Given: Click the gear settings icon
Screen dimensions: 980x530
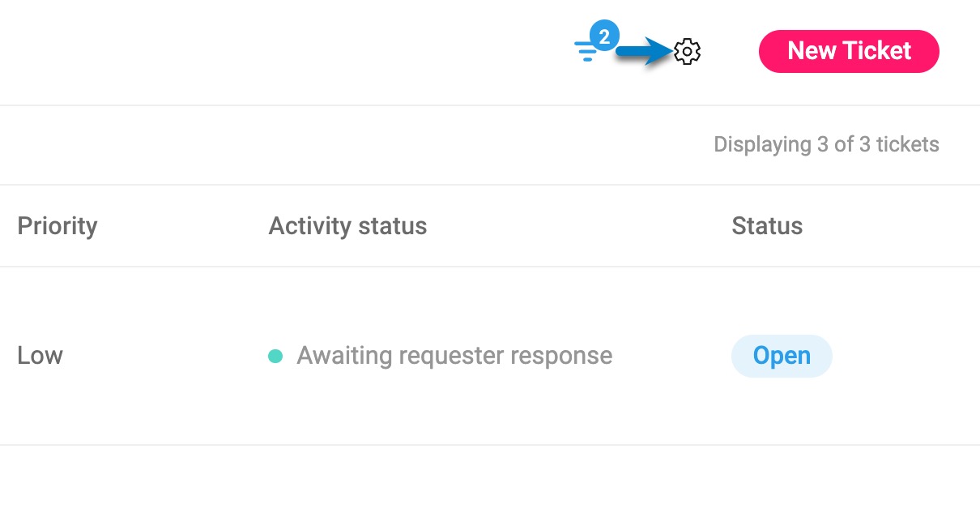Looking at the screenshot, I should click(687, 52).
